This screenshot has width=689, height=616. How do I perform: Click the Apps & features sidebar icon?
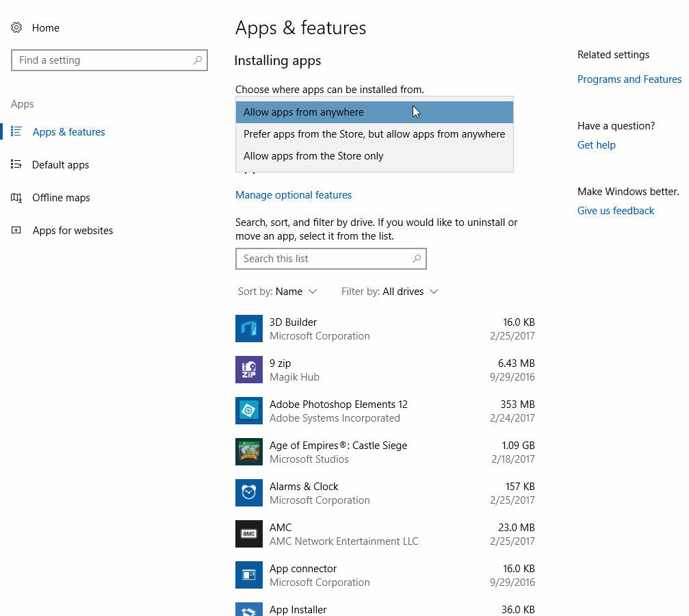tap(16, 131)
